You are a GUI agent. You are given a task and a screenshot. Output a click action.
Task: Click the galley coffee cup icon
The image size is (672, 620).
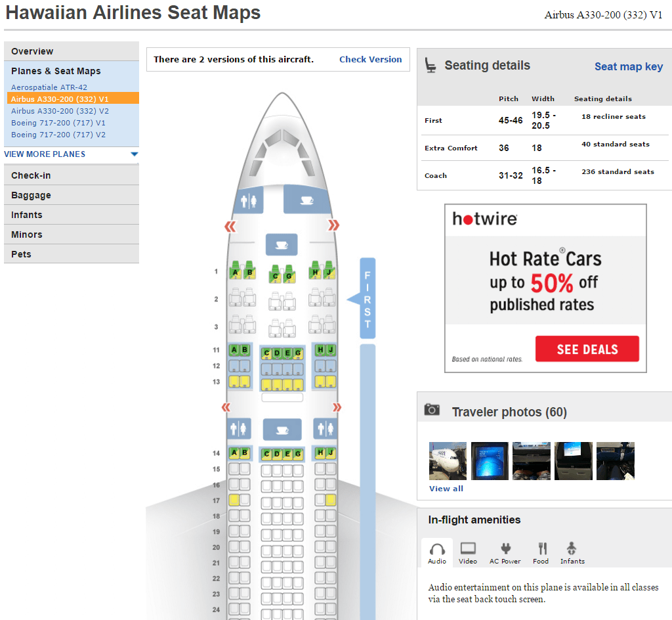pyautogui.click(x=282, y=245)
